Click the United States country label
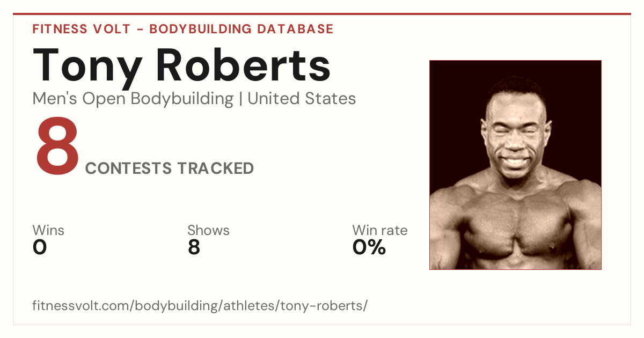Viewport: 644px width, 338px height. pos(302,99)
